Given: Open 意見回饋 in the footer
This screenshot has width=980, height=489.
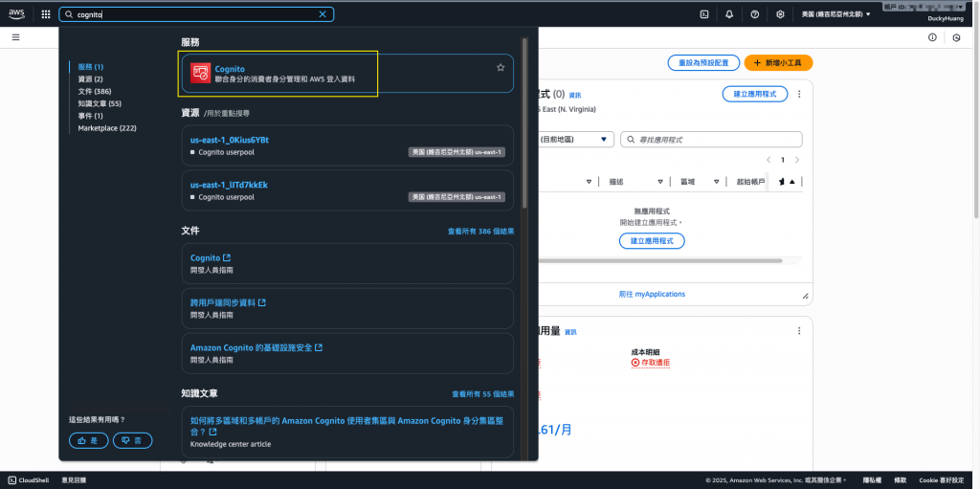Looking at the screenshot, I should 74,480.
